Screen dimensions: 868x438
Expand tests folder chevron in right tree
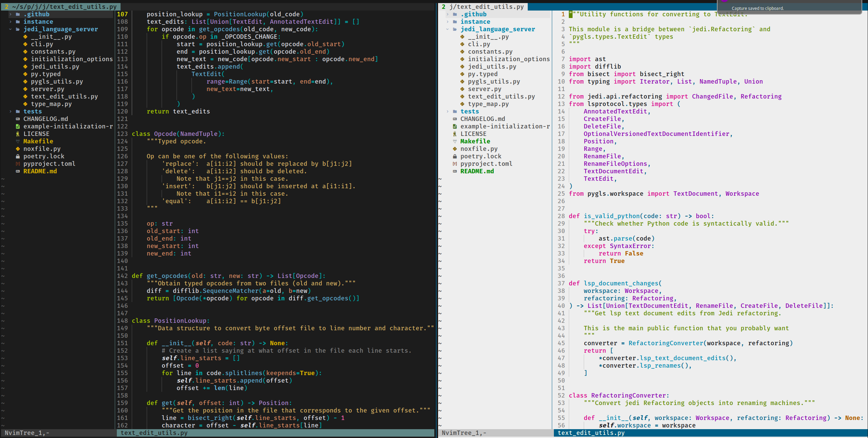[448, 111]
